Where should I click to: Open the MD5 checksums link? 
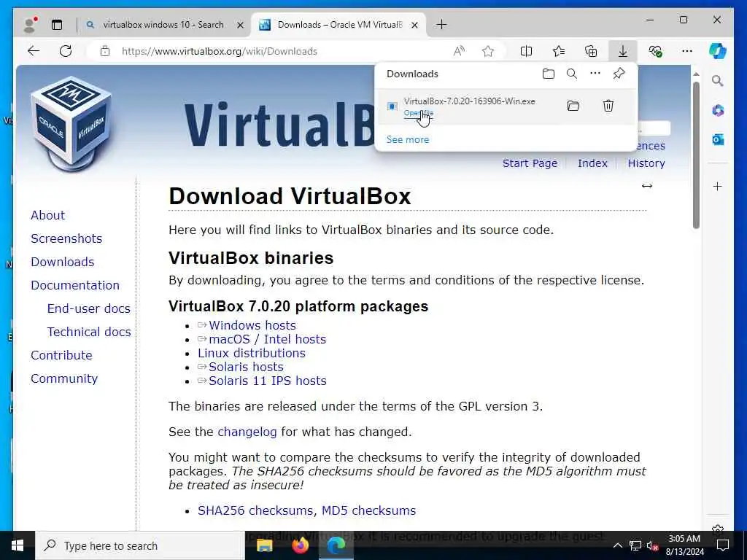(x=368, y=510)
